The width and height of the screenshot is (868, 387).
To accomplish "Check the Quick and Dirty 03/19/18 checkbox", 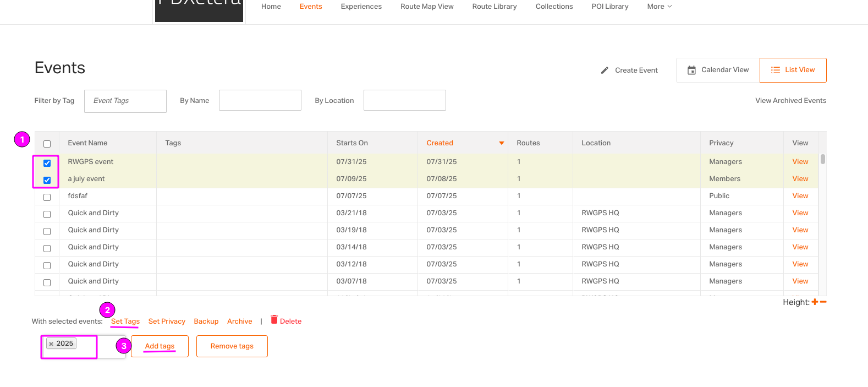I will tap(47, 231).
